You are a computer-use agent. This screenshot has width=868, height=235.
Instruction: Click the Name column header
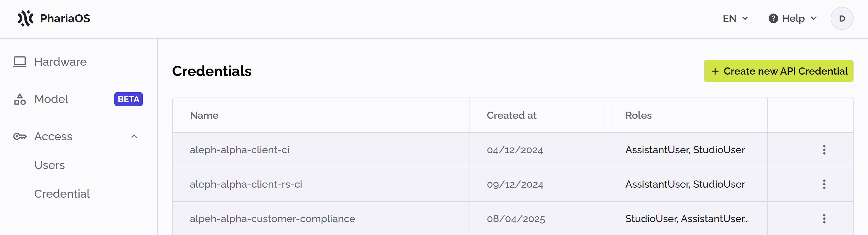click(x=204, y=115)
